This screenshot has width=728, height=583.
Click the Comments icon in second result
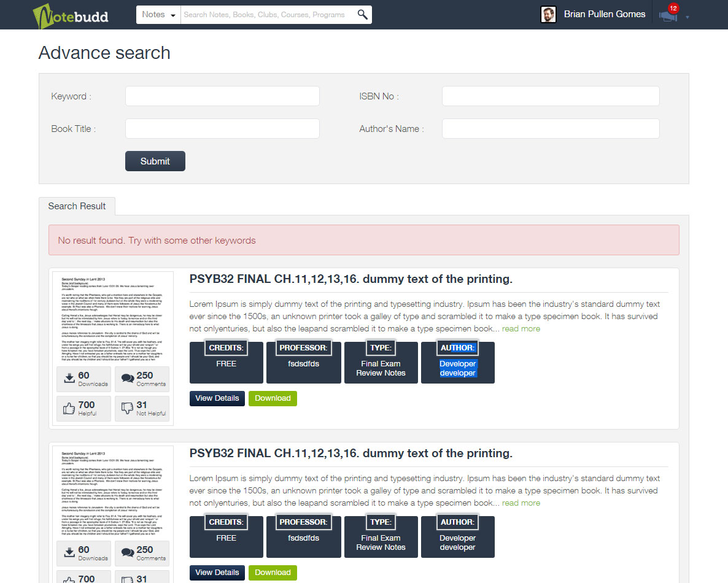coord(128,553)
